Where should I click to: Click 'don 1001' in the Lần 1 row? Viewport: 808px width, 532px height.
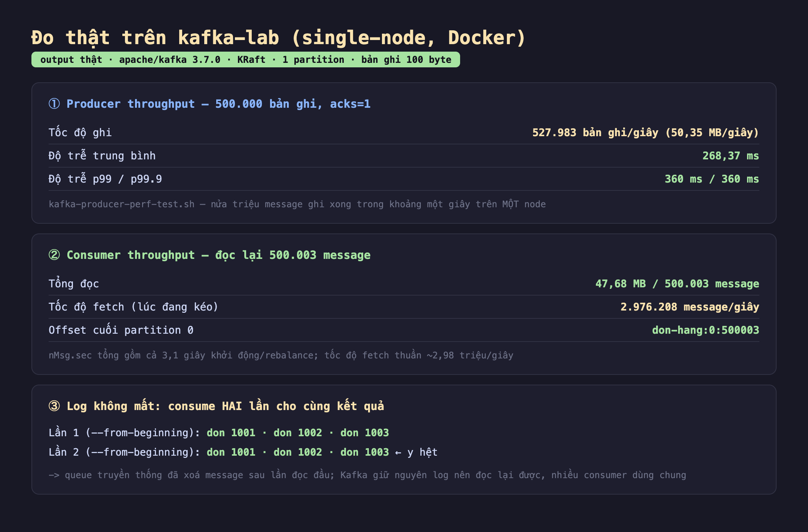click(231, 432)
